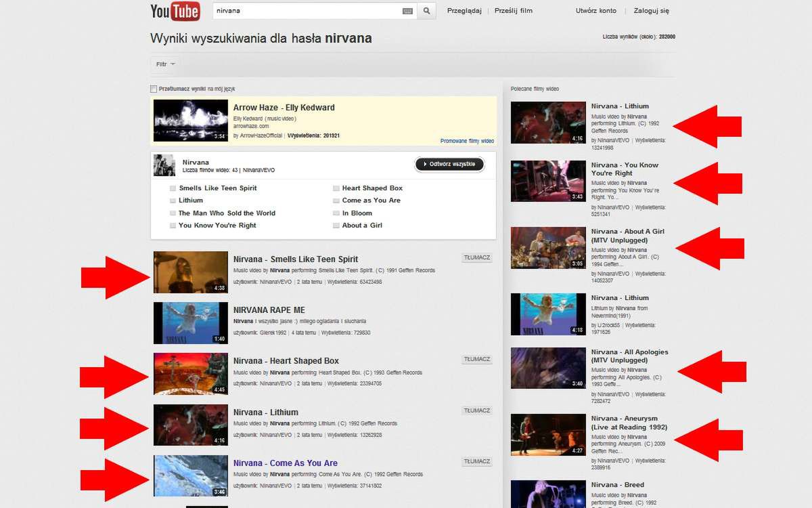Click TŁUMACZ beside Heart Shaped Box
This screenshot has width=812, height=508.
[477, 359]
